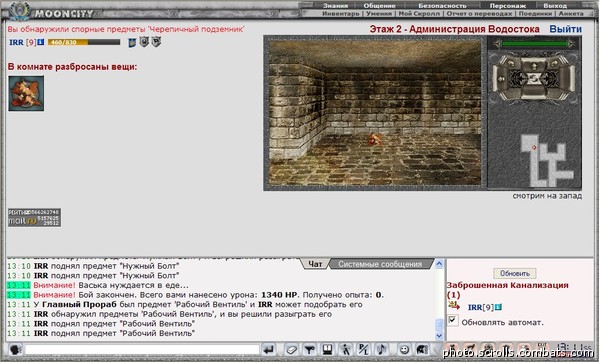Screen dimensions: 600x363
Task: Switch to the Системные сообщения tab
Action: [x=380, y=264]
